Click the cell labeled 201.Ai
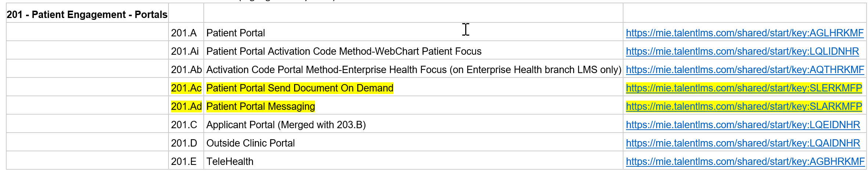The width and height of the screenshot is (868, 173). click(185, 51)
